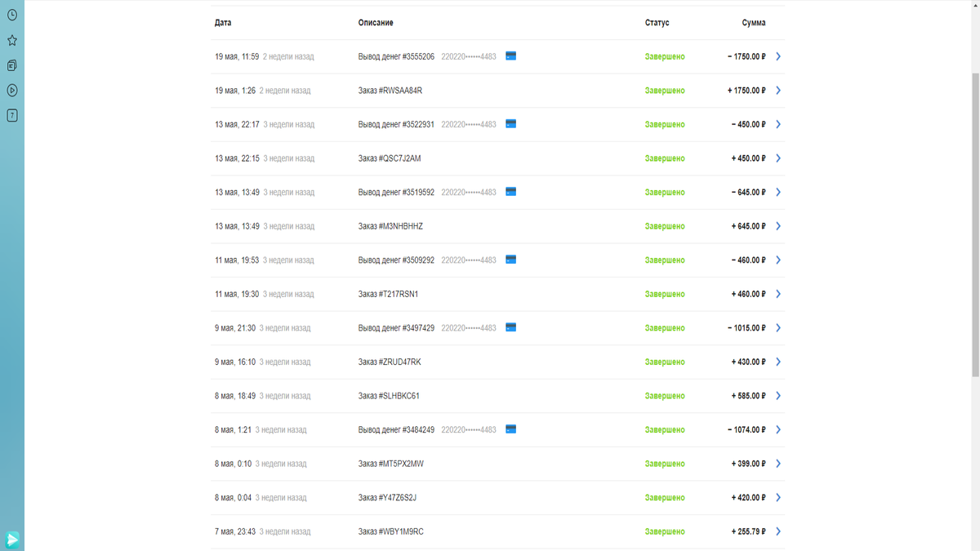
Task: Click the date 11 мая, 19:30
Action: point(237,294)
